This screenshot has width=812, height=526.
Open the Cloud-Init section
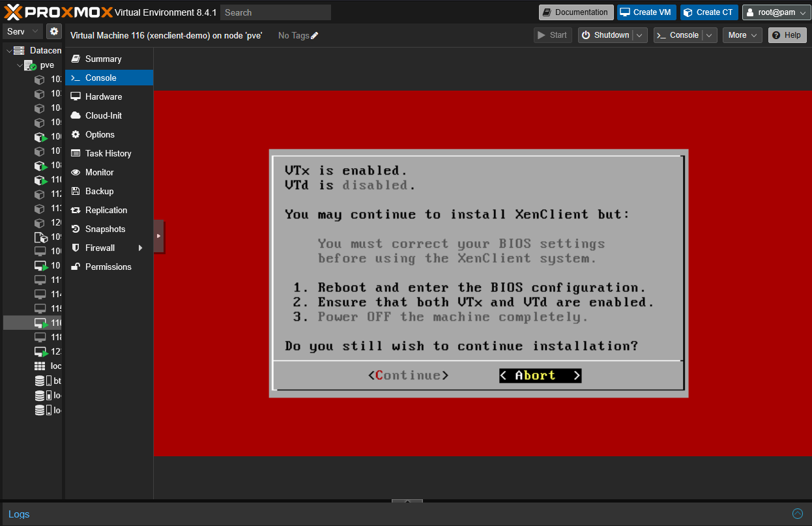(x=103, y=115)
